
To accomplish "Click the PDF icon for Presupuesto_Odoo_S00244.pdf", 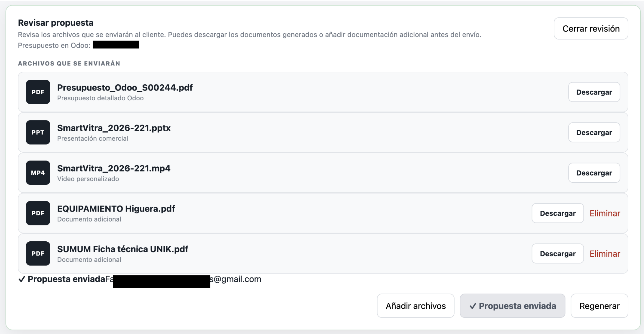I will point(38,92).
